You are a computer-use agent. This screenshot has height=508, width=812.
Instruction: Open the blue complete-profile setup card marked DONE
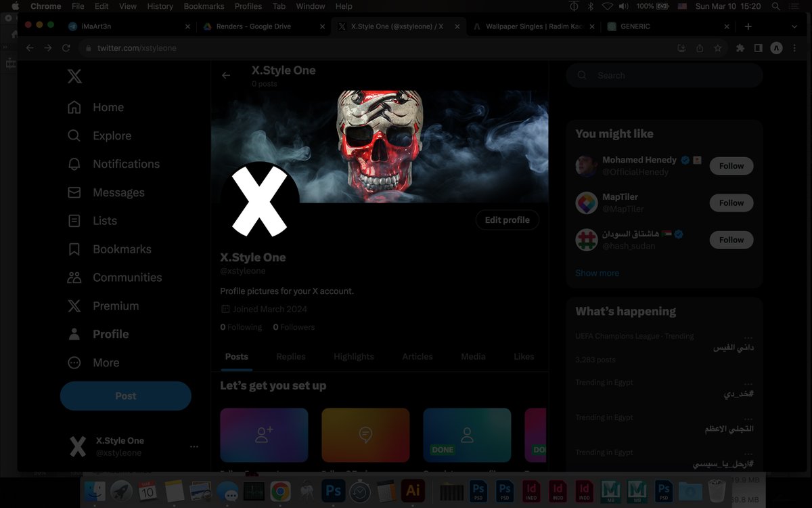coord(467,435)
